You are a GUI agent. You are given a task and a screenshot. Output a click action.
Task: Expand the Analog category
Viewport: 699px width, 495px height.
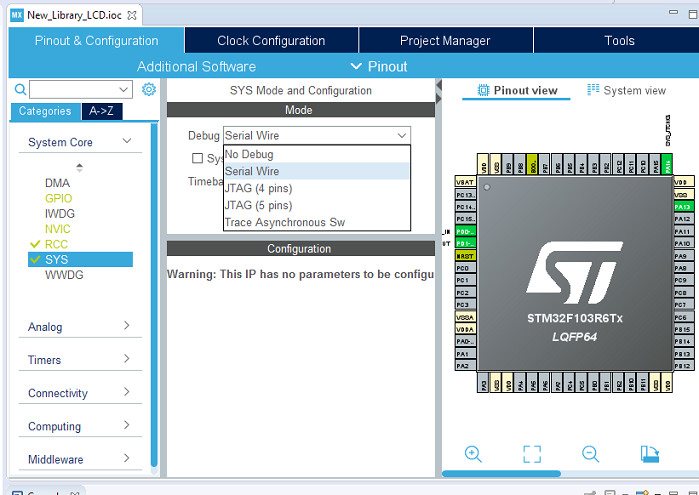pos(127,326)
